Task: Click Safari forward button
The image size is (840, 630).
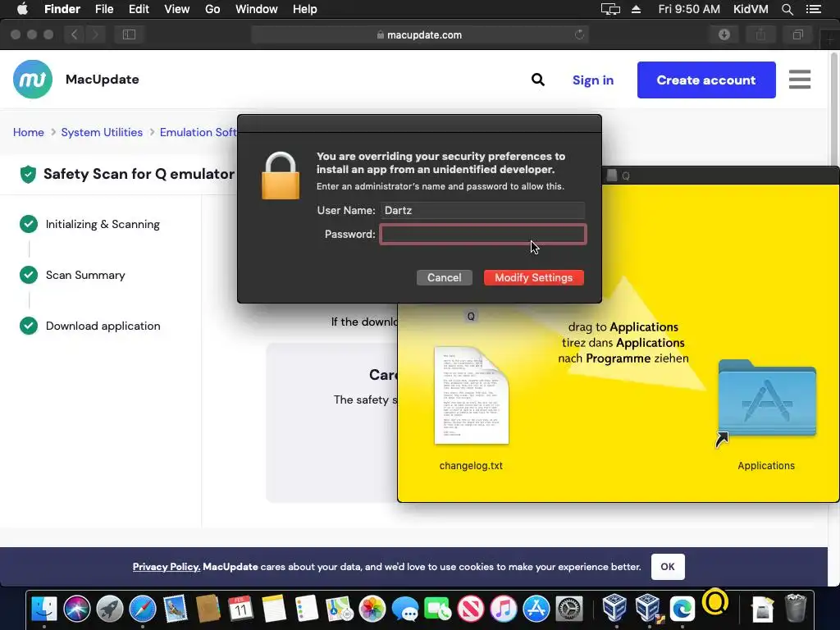Action: click(x=95, y=34)
